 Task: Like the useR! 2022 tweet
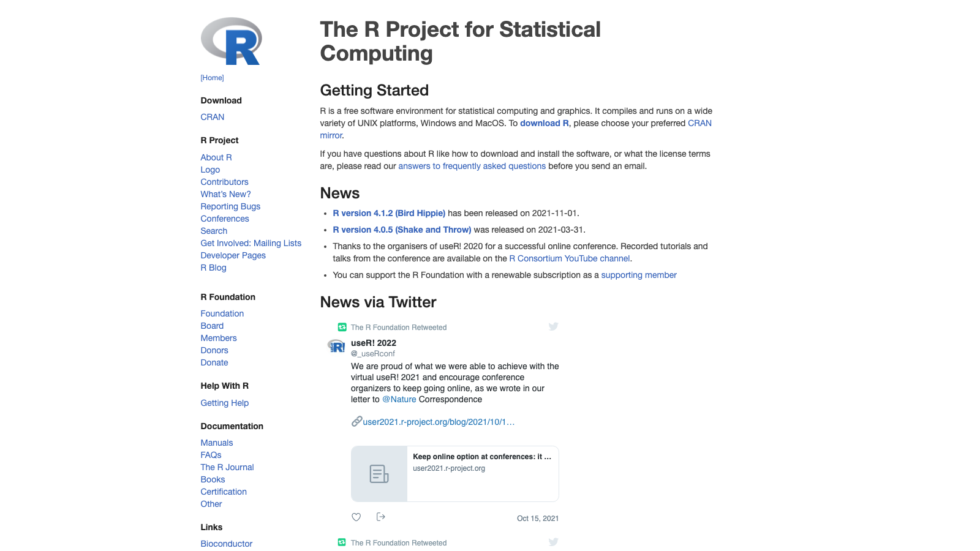(x=356, y=517)
